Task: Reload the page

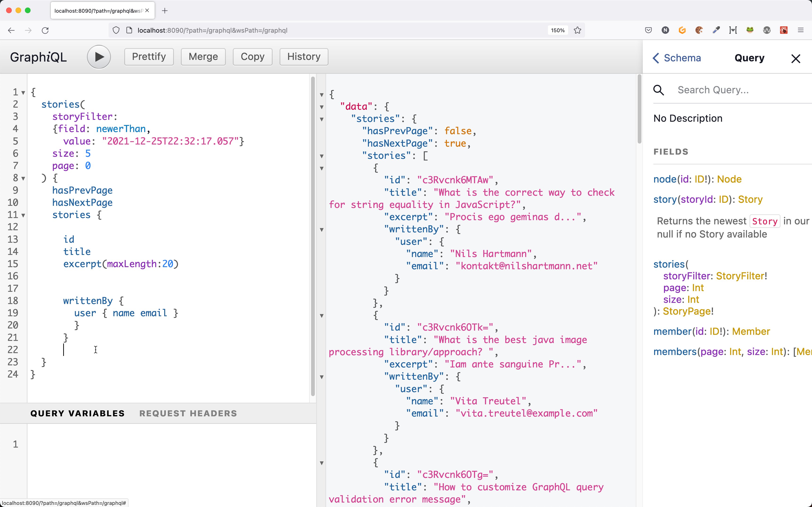Action: (46, 30)
